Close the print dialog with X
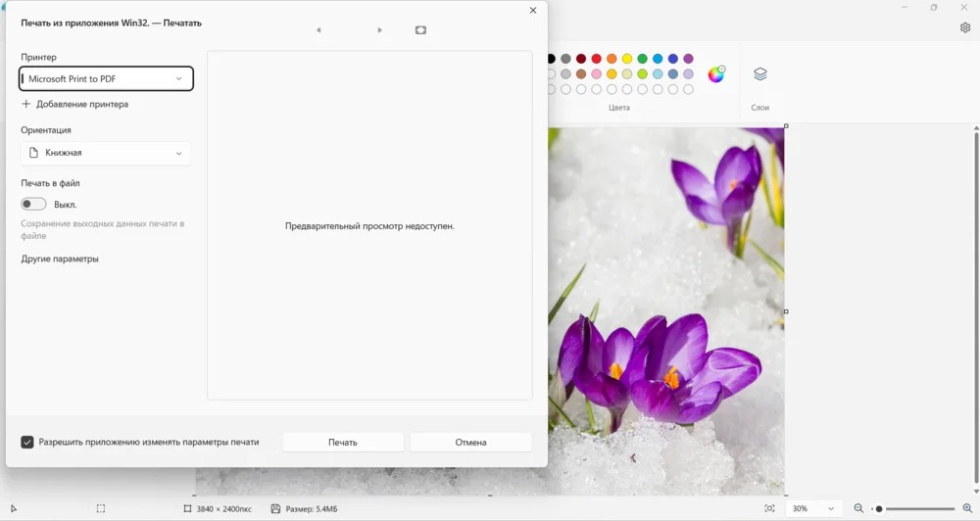This screenshot has width=980, height=521. pyautogui.click(x=532, y=10)
